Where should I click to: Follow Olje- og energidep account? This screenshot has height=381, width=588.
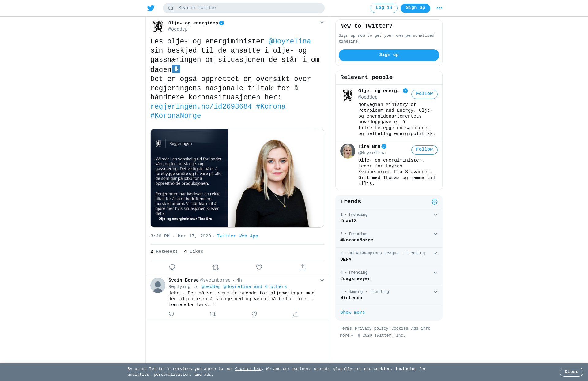click(x=424, y=94)
